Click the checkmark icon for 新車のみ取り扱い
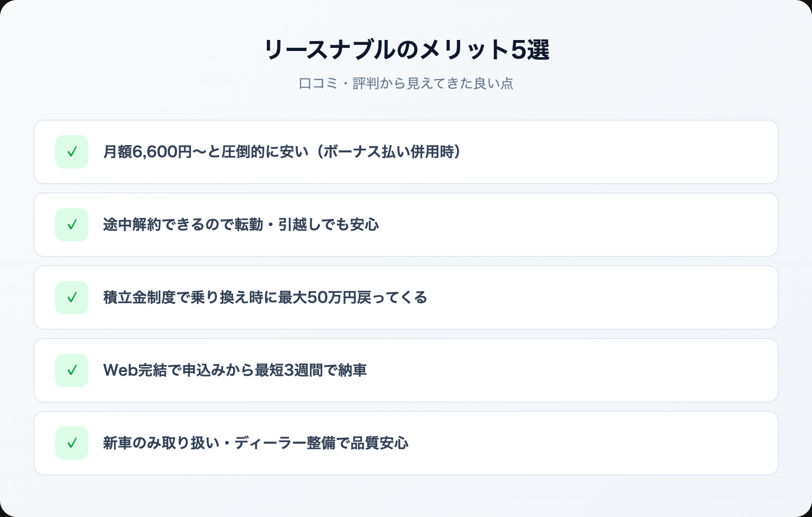Viewport: 812px width, 517px height. [x=72, y=443]
